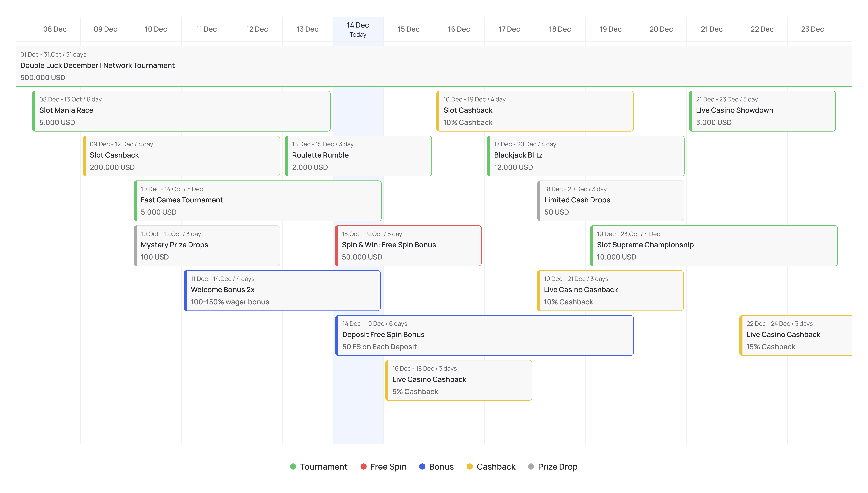Click the Bonus legend label
The width and height of the screenshot is (868, 493).
coord(441,467)
